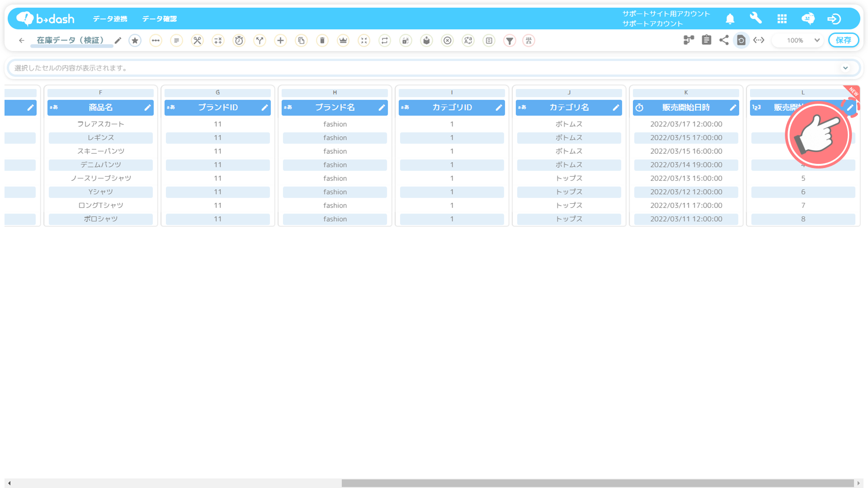Click the circled X toolbar icon
This screenshot has width=868, height=488.
tap(447, 40)
